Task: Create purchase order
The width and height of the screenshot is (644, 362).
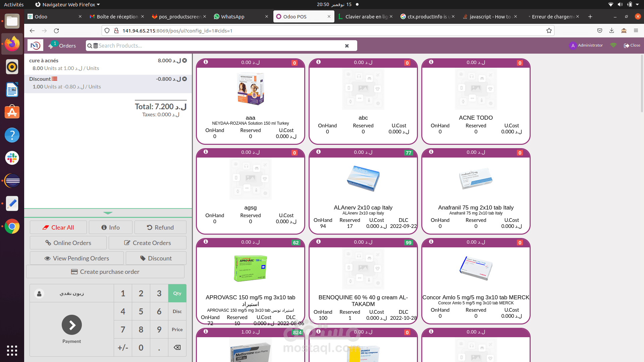Action: tap(105, 271)
